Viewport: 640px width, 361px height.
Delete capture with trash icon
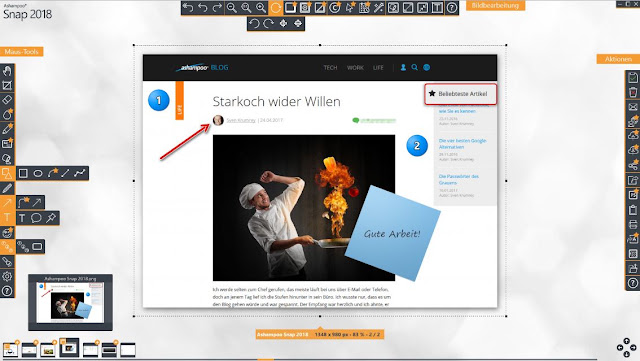pyautogui.click(x=633, y=92)
